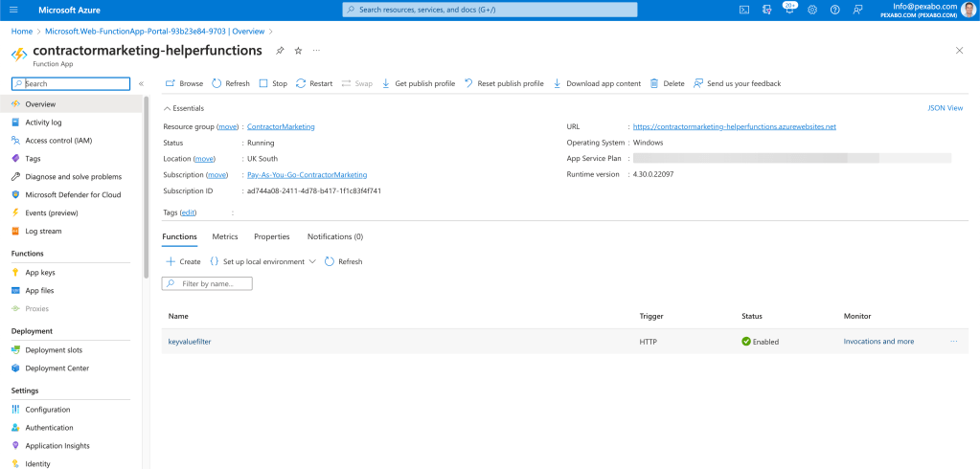Open the JSON View link
Viewport: 980px width, 469px height.
(x=945, y=108)
